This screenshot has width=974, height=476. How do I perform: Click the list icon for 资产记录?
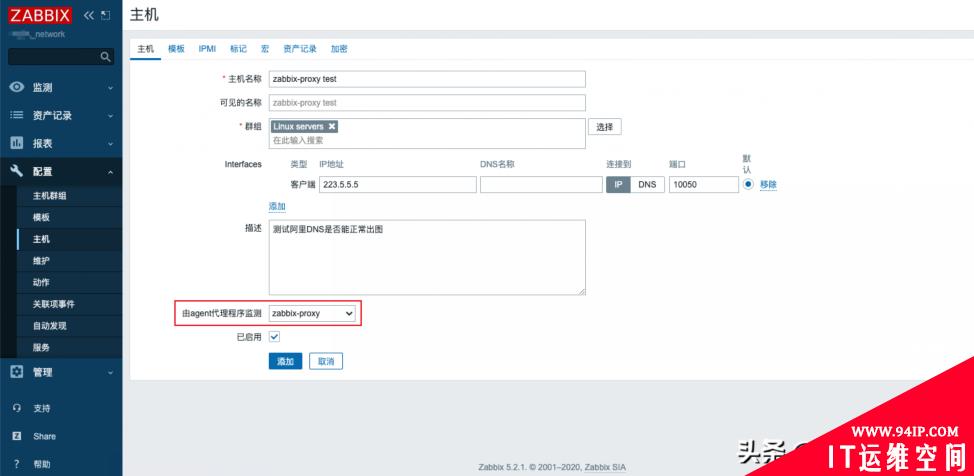tap(17, 115)
